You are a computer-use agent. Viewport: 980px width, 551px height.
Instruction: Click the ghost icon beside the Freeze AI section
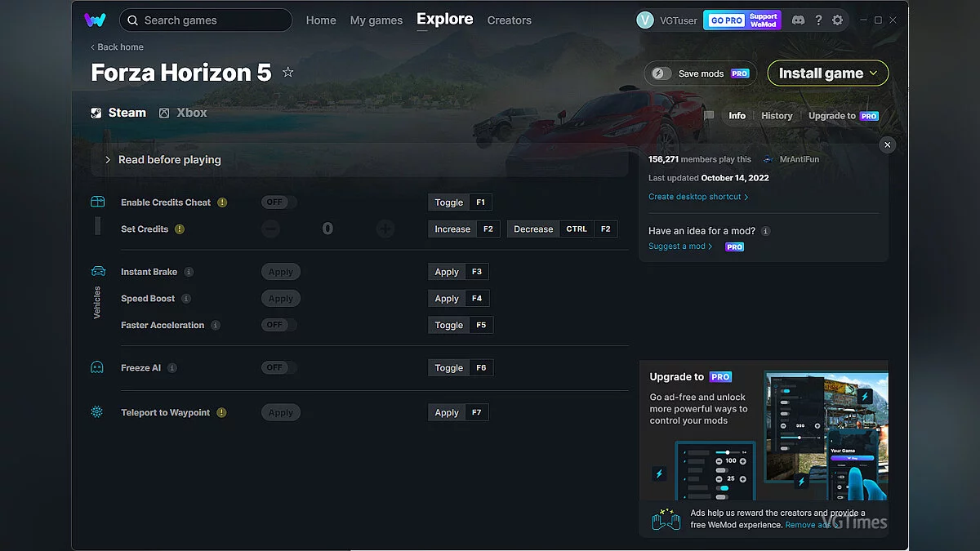96,367
